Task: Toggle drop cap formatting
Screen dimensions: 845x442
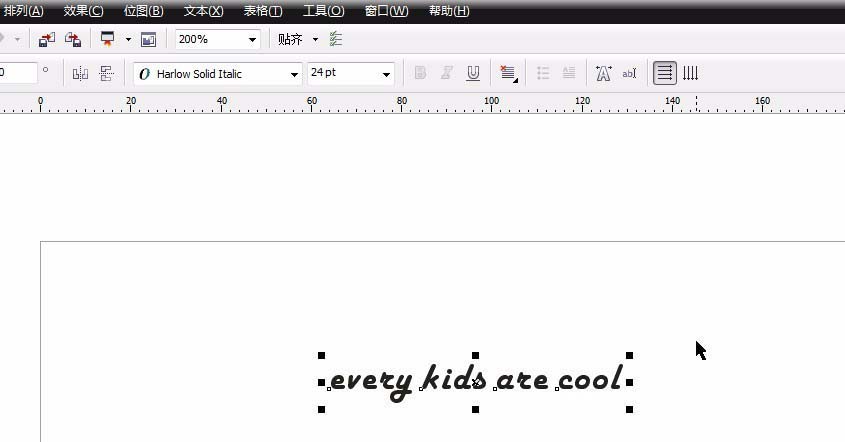Action: click(x=569, y=73)
